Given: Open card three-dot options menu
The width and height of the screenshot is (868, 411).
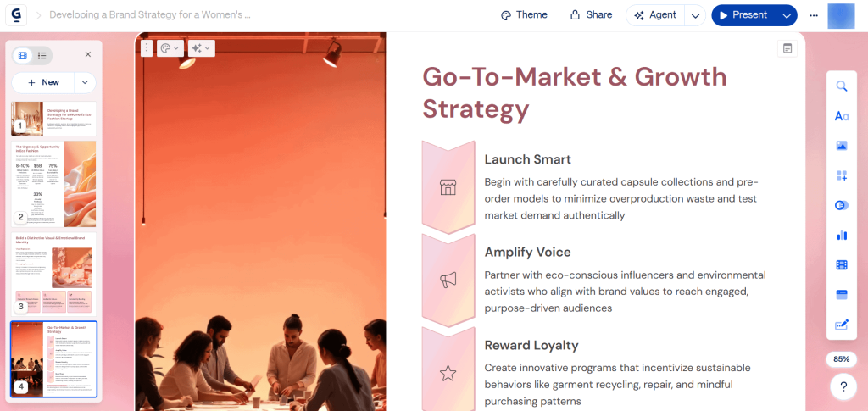Looking at the screenshot, I should tap(147, 48).
